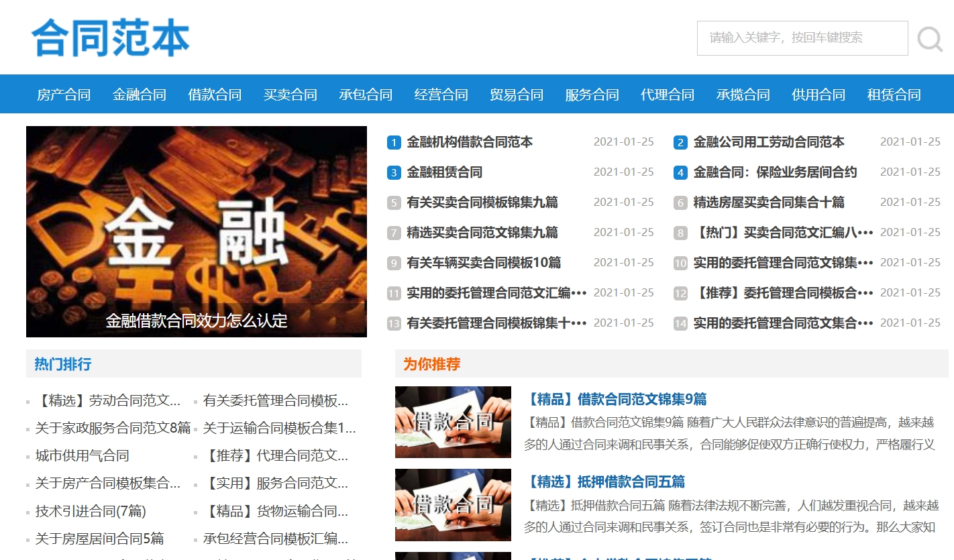954x560 pixels.
Task: Open hot item 关于家政服务合同范文8篇
Action: click(113, 428)
